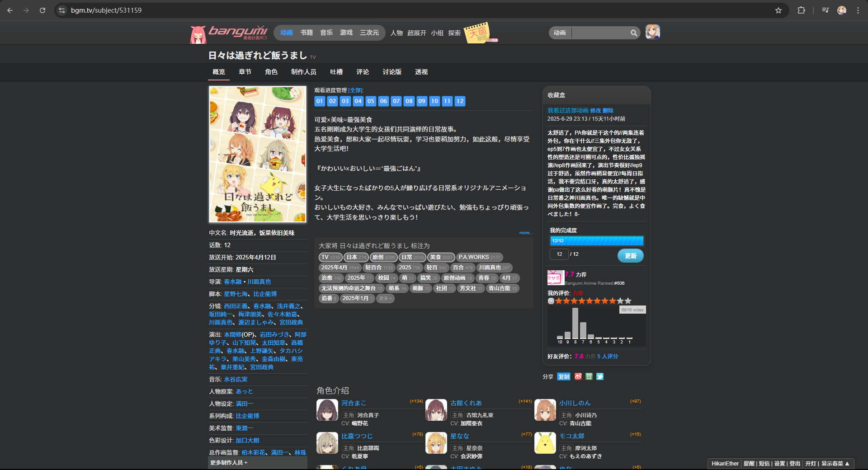Open the browser media control icon
This screenshot has width=868, height=470.
pos(826,10)
